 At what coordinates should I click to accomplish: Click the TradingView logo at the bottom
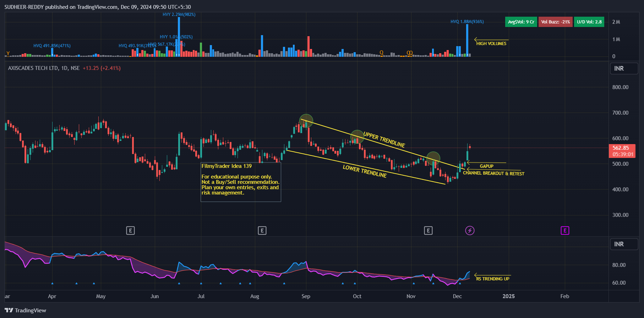[26, 310]
